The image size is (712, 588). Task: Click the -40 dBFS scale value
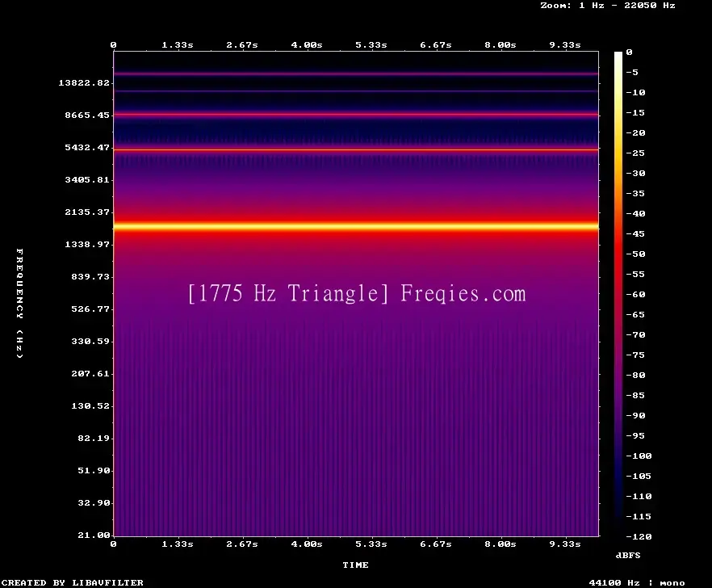(x=635, y=213)
